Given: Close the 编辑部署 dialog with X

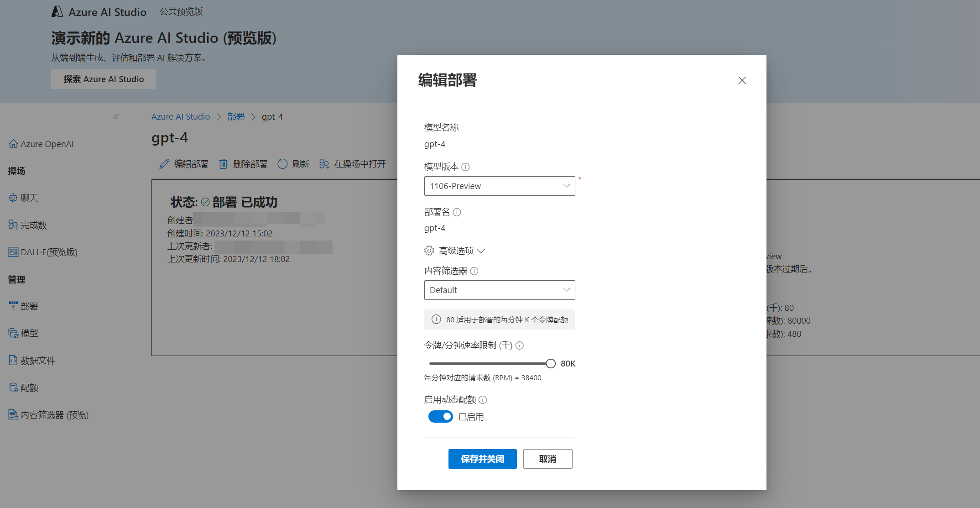Looking at the screenshot, I should tap(742, 80).
